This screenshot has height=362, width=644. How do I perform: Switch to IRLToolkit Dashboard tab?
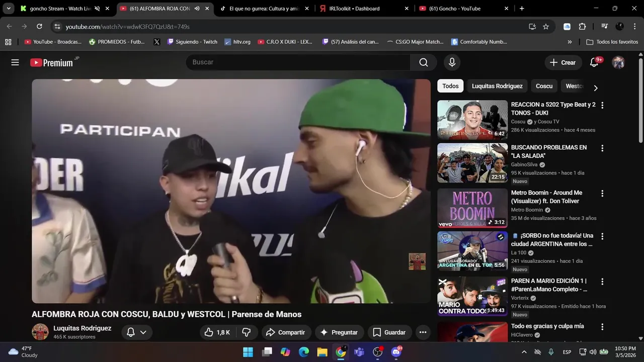363,9
